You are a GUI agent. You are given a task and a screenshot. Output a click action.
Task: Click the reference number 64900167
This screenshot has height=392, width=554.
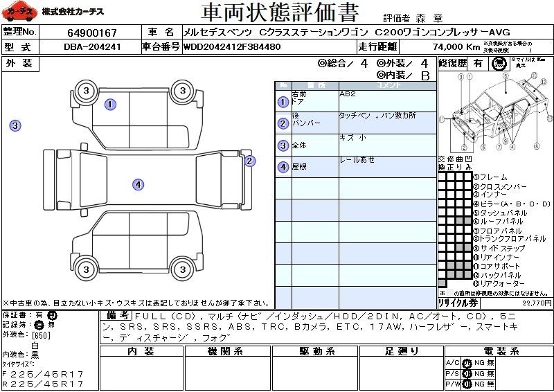click(x=92, y=33)
